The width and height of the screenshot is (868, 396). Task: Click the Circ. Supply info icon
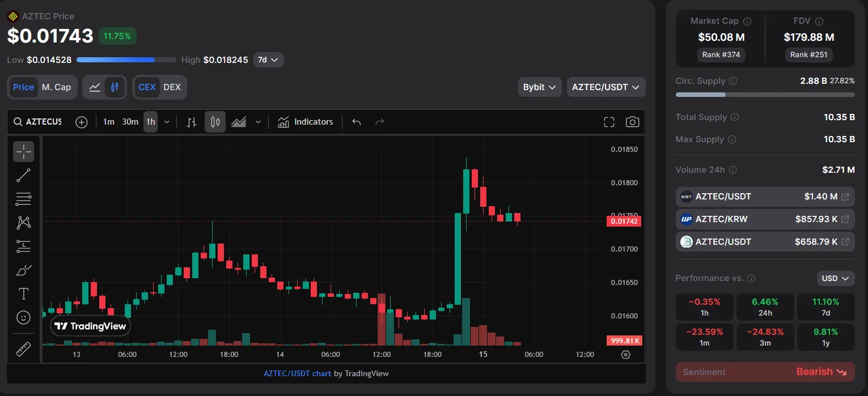[733, 81]
